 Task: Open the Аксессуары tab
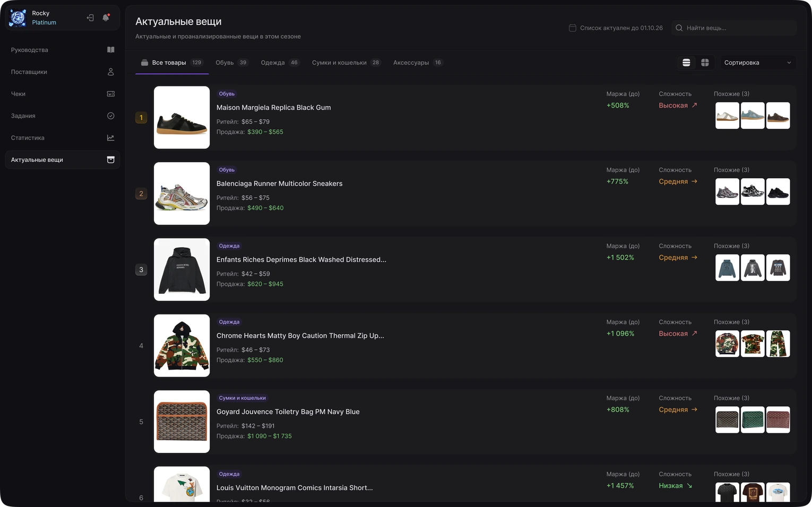(x=418, y=63)
